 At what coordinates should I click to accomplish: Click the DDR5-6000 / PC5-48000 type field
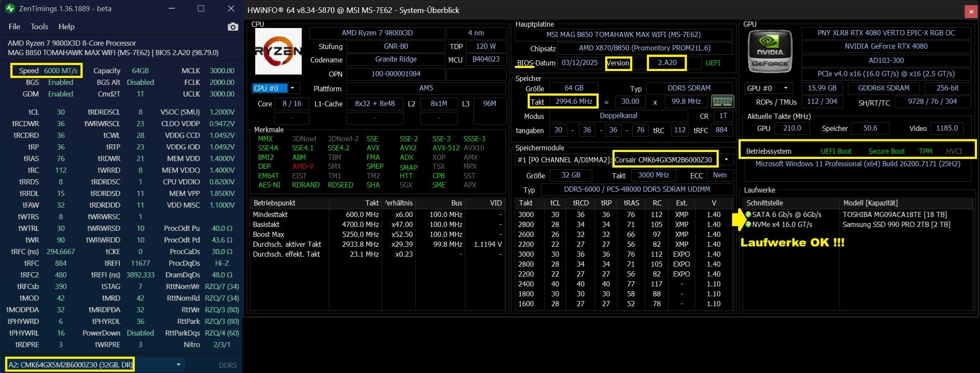tap(637, 190)
